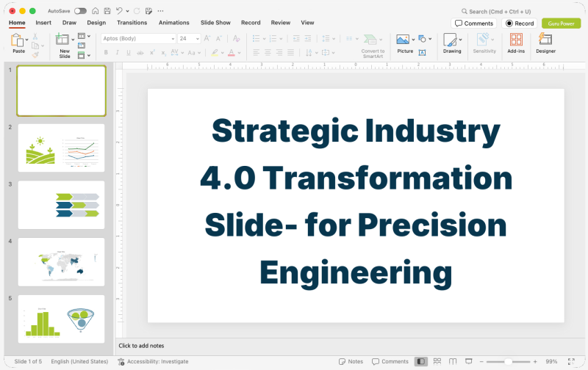Click the Format Painter brush icon
588x370 pixels.
(35, 54)
